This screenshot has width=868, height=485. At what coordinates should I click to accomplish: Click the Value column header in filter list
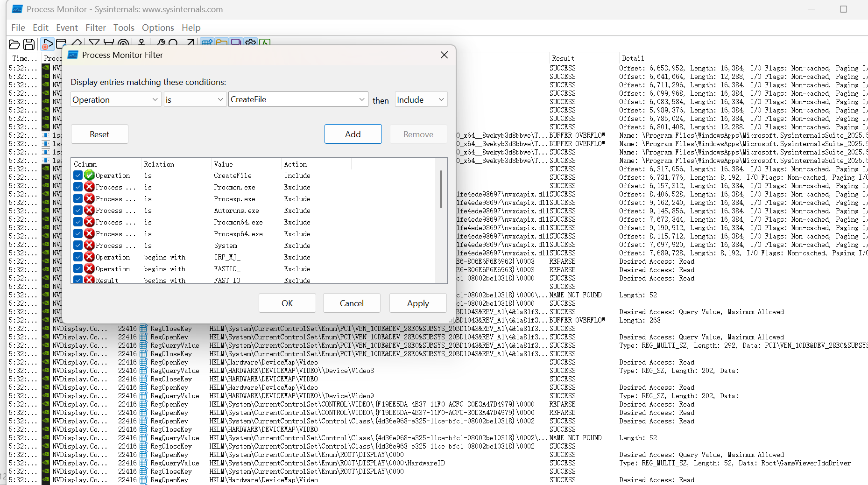(x=246, y=164)
